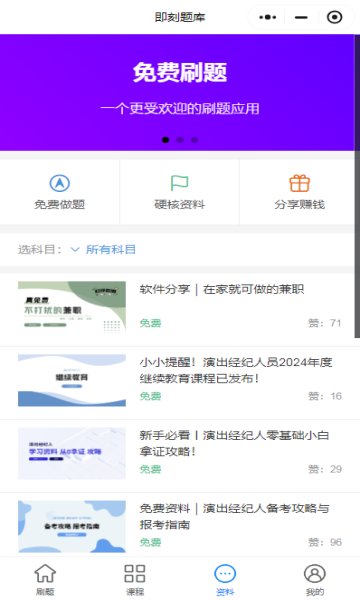The width and height of the screenshot is (360, 600).
Task: Go to the 我的 profile tab
Action: point(315,579)
